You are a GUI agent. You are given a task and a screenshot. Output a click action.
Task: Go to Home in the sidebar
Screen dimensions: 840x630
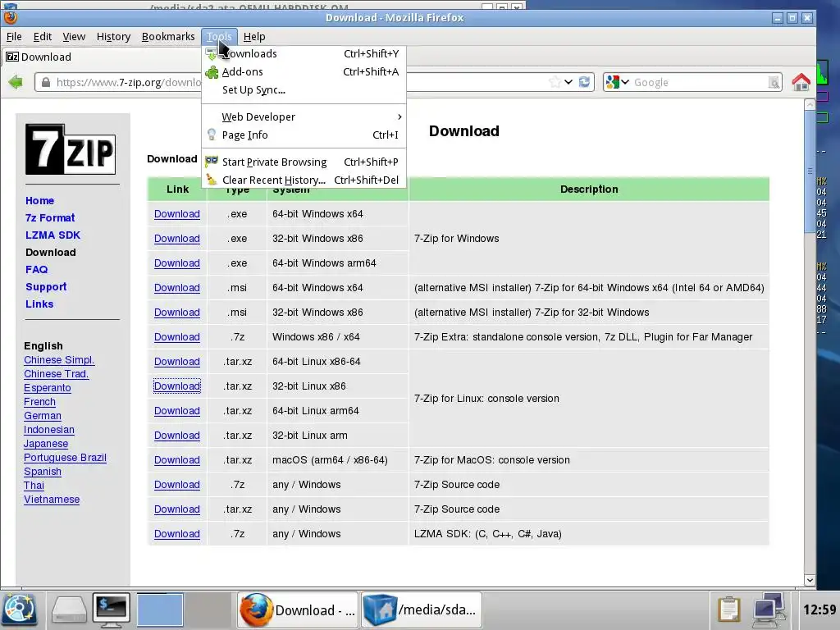point(39,200)
